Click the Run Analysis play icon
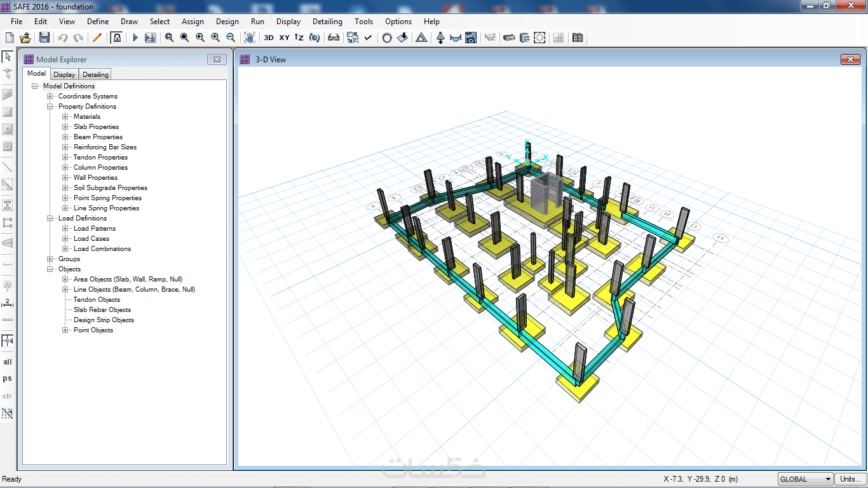This screenshot has height=488, width=868. [135, 38]
